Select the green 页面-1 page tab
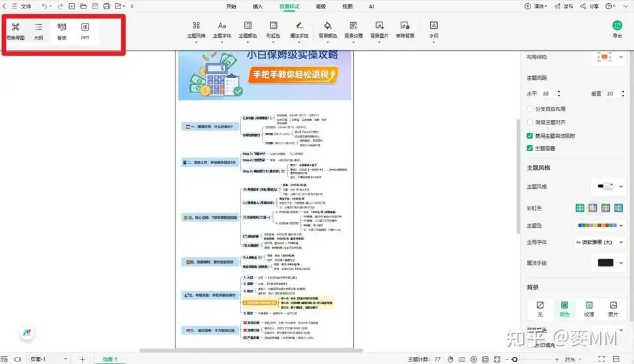Screen dimensions: 634x364 (109, 359)
